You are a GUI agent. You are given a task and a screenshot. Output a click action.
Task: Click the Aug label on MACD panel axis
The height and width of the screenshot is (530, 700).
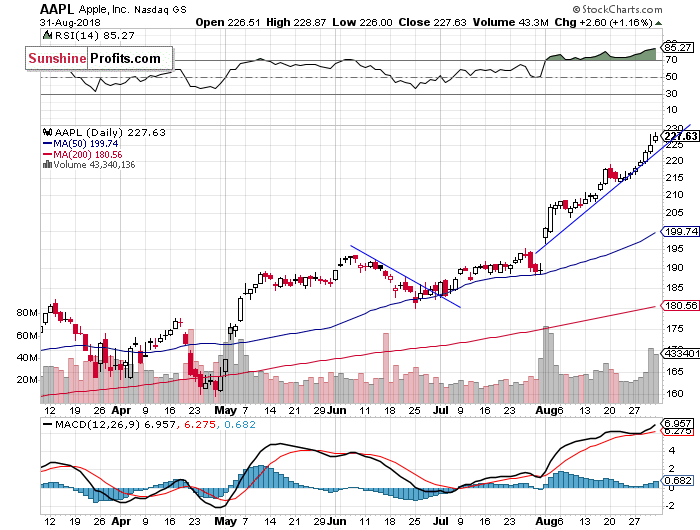pyautogui.click(x=546, y=521)
